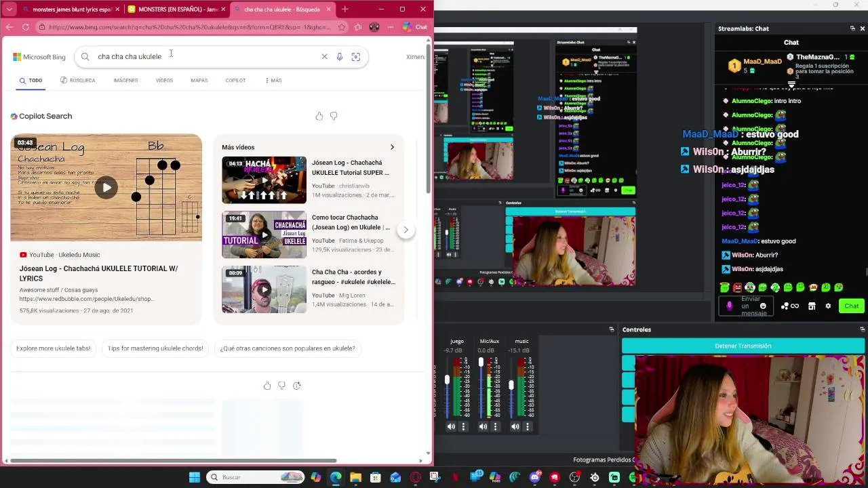
Task: Select the IMÁGENES search tab
Action: click(x=125, y=80)
